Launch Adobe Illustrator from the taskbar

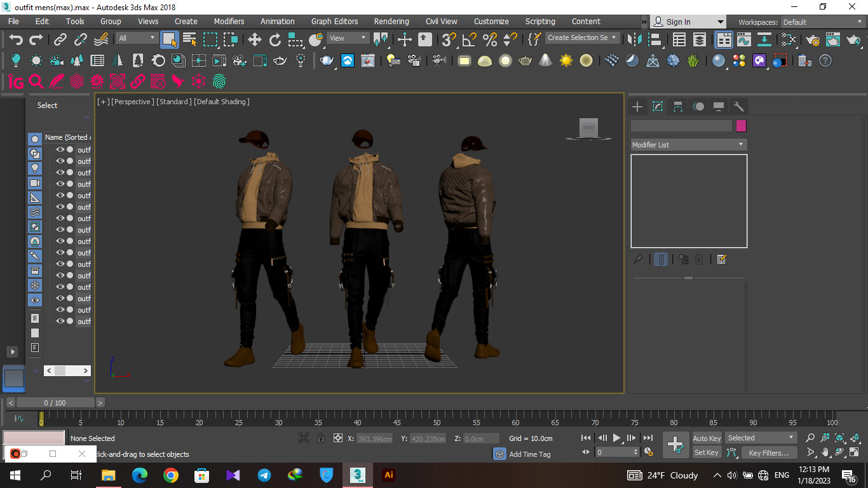click(x=388, y=475)
